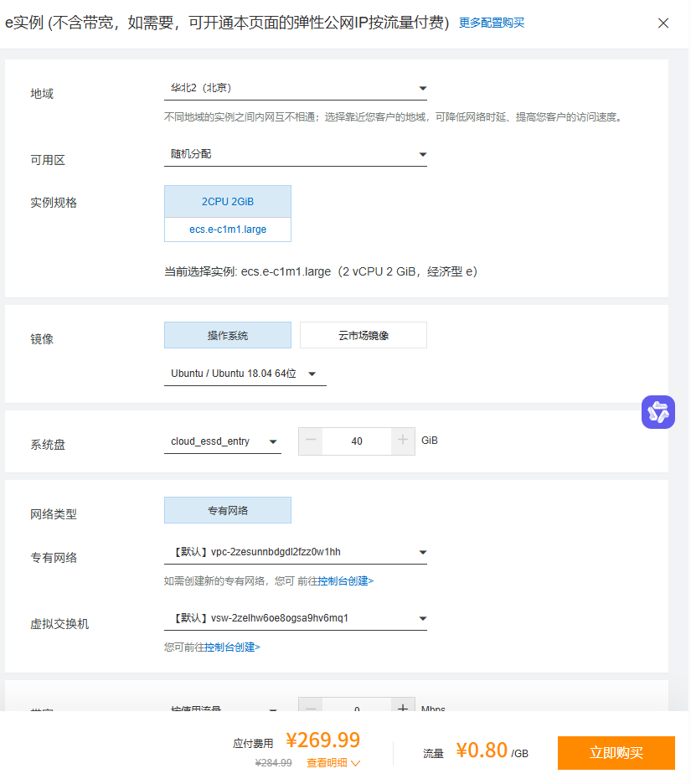
Task: Click the system disk size field 40
Action: point(357,441)
